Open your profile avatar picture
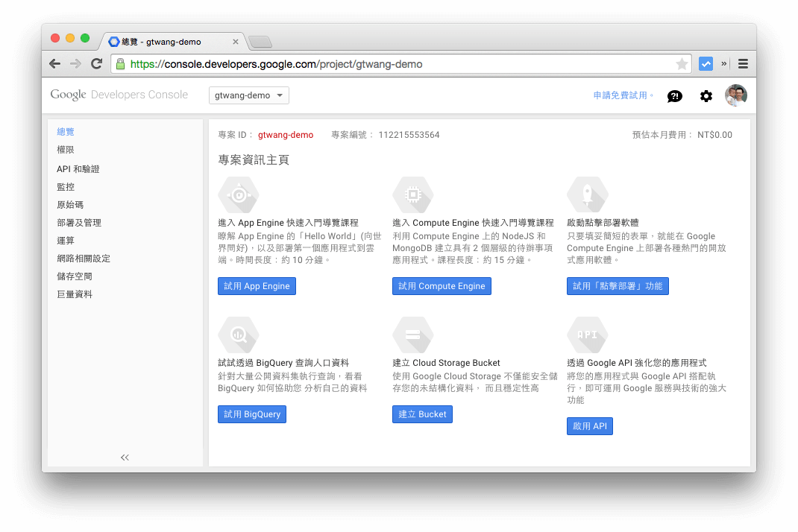 coord(736,95)
